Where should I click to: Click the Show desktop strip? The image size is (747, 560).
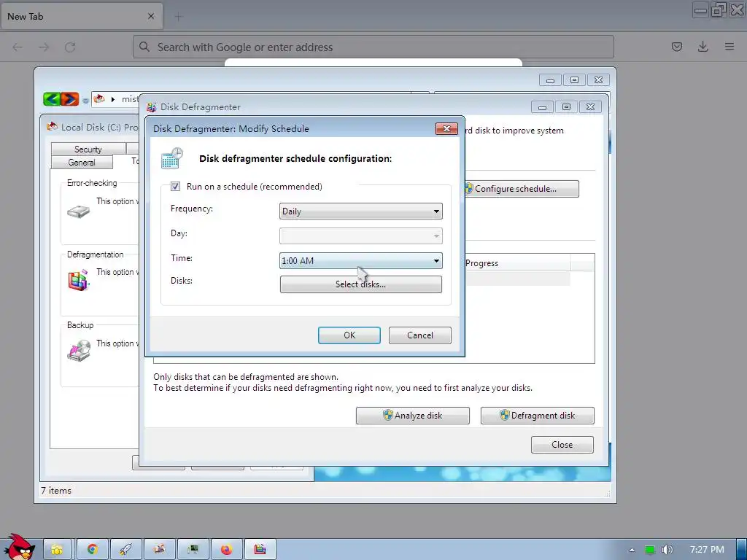(x=742, y=550)
